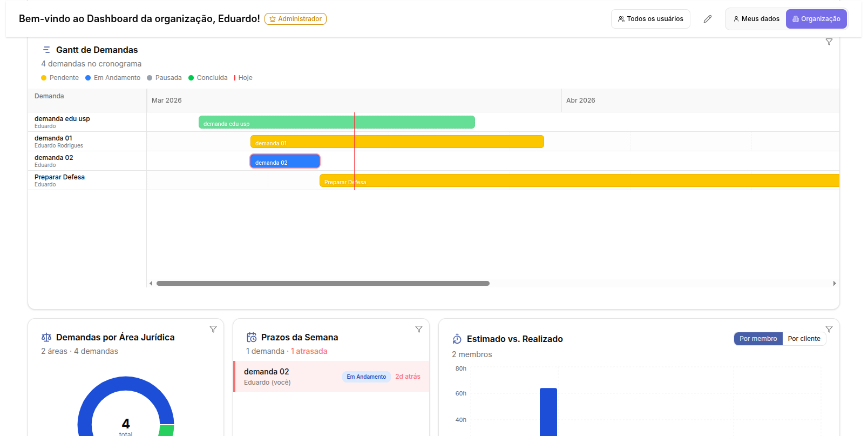Click the red Hoje marker line

click(x=355, y=151)
